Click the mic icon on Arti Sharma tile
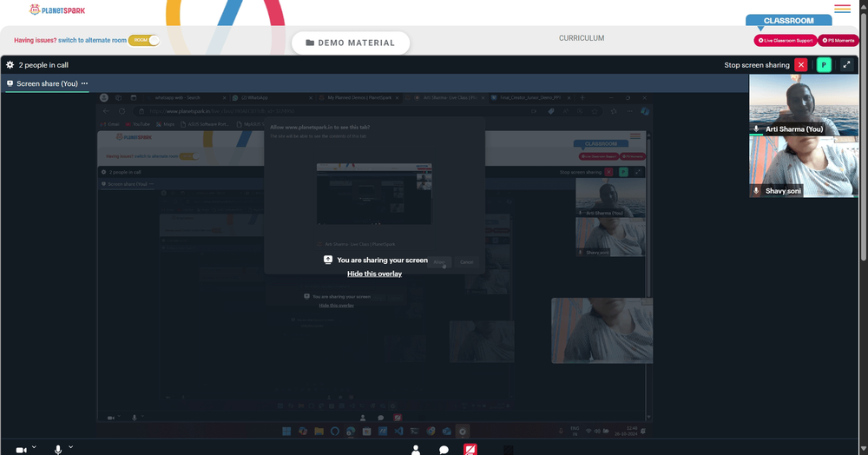 (x=756, y=129)
